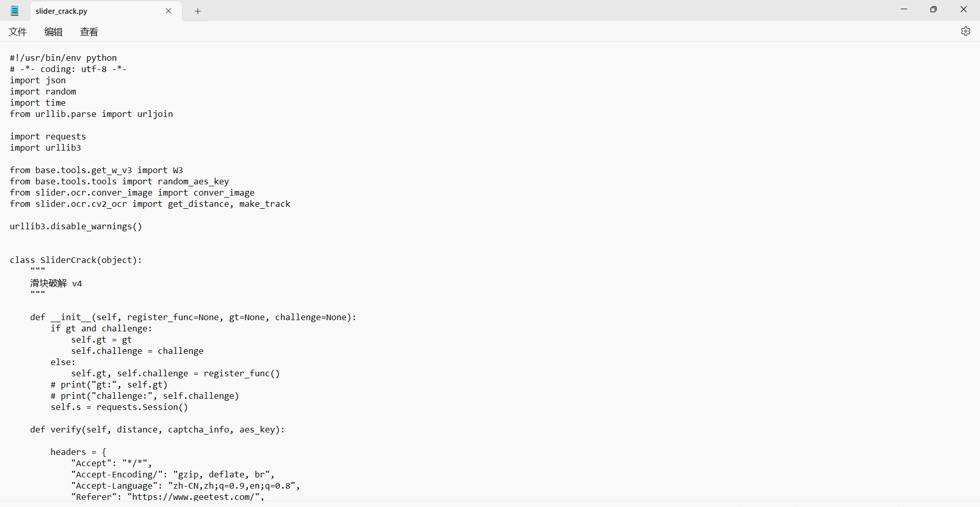980x507 pixels.
Task: Click the 'if gt and challenge:' line
Action: click(102, 328)
